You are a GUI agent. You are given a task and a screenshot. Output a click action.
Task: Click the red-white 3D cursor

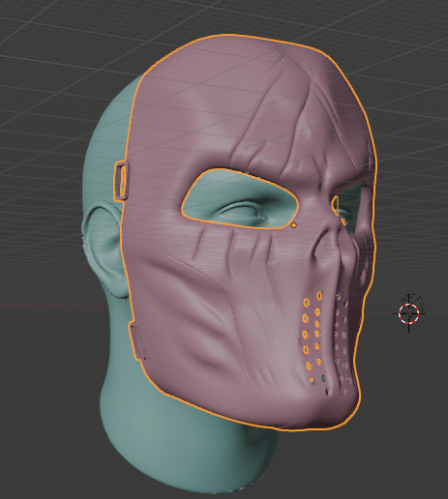tap(408, 313)
